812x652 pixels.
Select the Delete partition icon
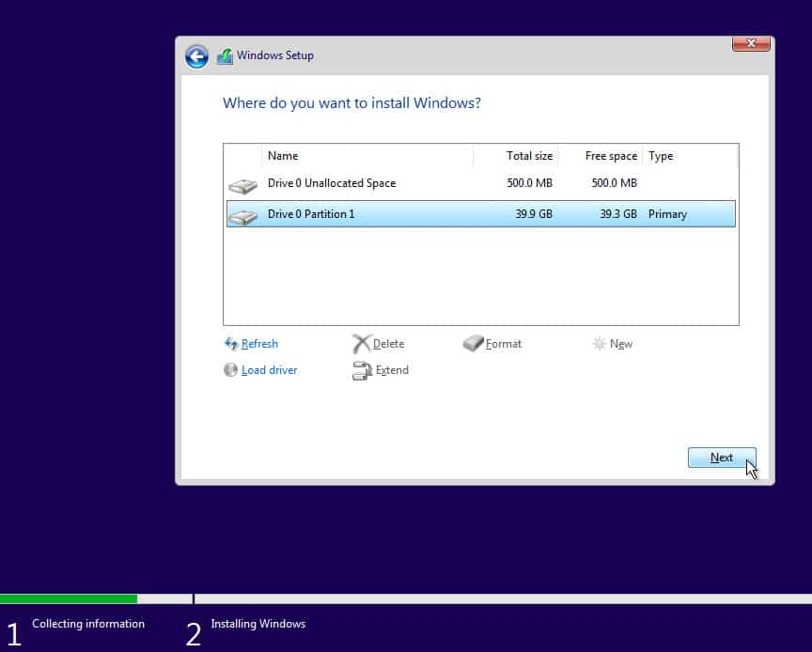coord(361,344)
